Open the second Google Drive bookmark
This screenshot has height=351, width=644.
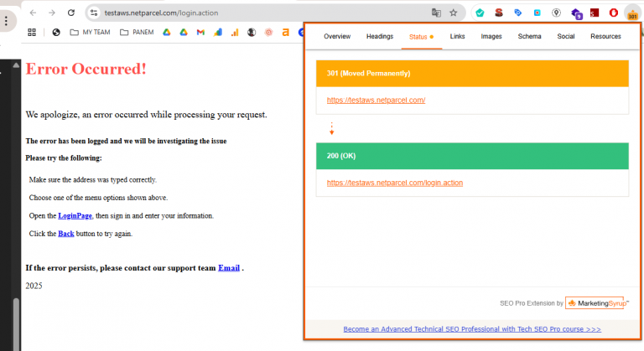click(x=184, y=32)
